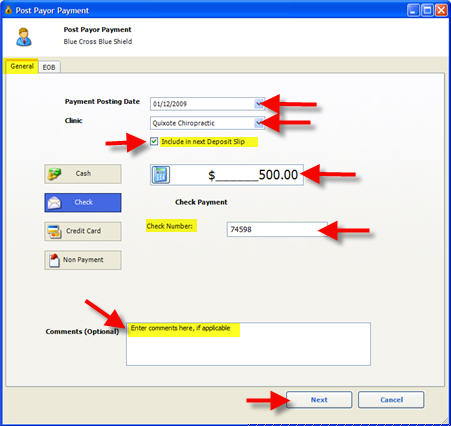Click the Non Payment document icon
This screenshot has width=451, height=426.
[x=54, y=260]
